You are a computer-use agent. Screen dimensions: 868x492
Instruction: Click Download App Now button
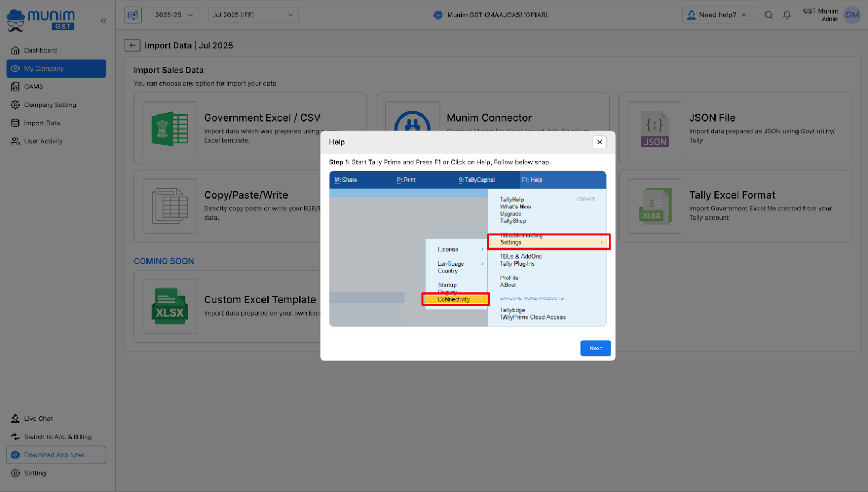point(56,455)
